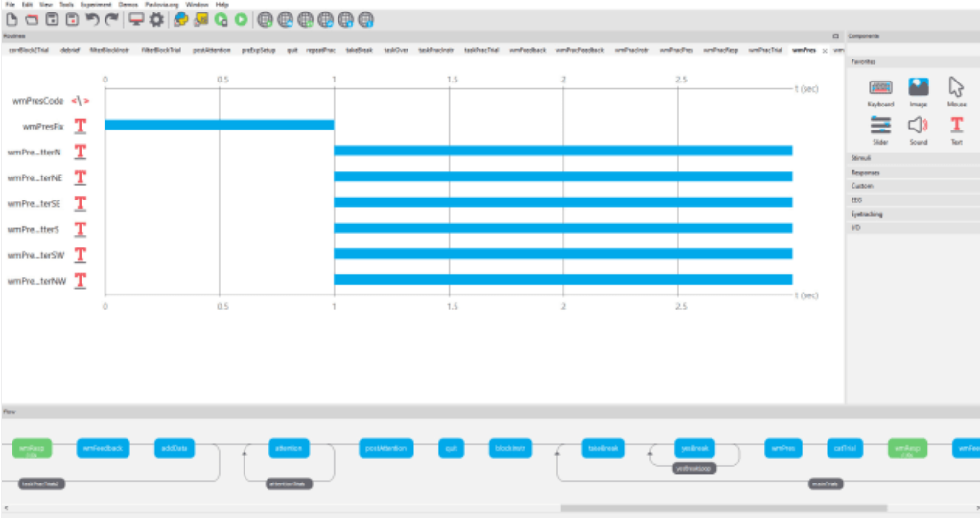
Task: Click the Flow panel horizontal scrollbar
Action: (723, 507)
